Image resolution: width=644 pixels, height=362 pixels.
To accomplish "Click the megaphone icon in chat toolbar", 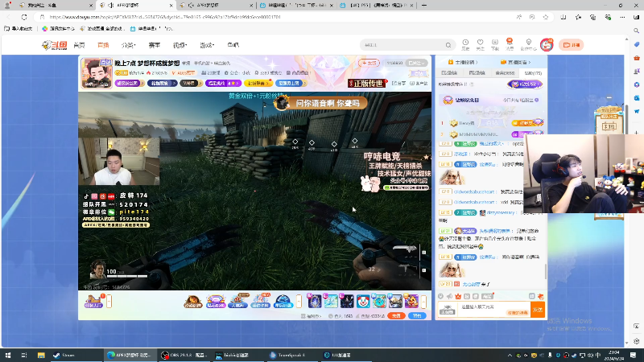I will click(449, 296).
